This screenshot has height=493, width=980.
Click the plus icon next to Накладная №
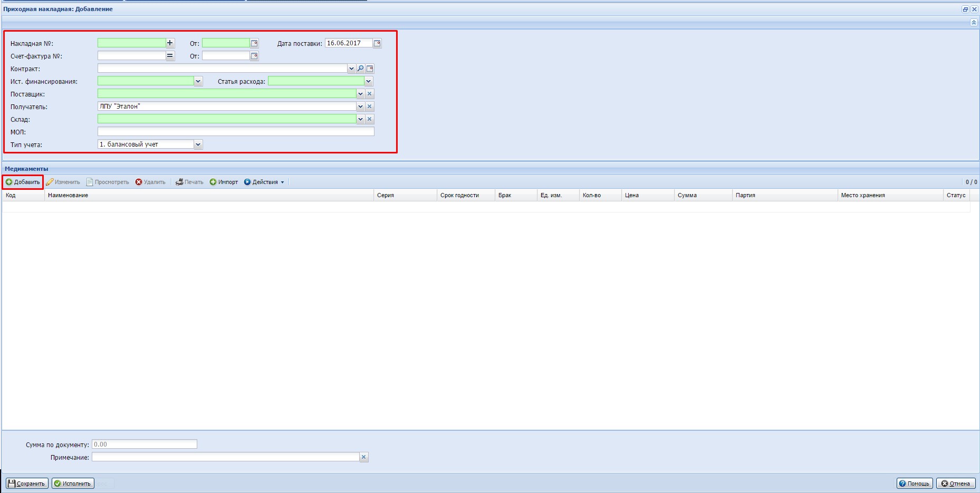(170, 43)
